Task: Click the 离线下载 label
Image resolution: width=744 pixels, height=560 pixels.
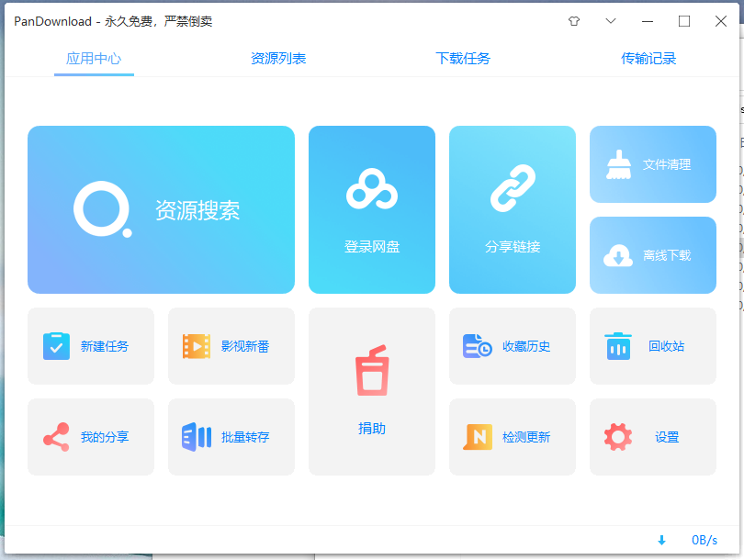Action: coord(667,255)
